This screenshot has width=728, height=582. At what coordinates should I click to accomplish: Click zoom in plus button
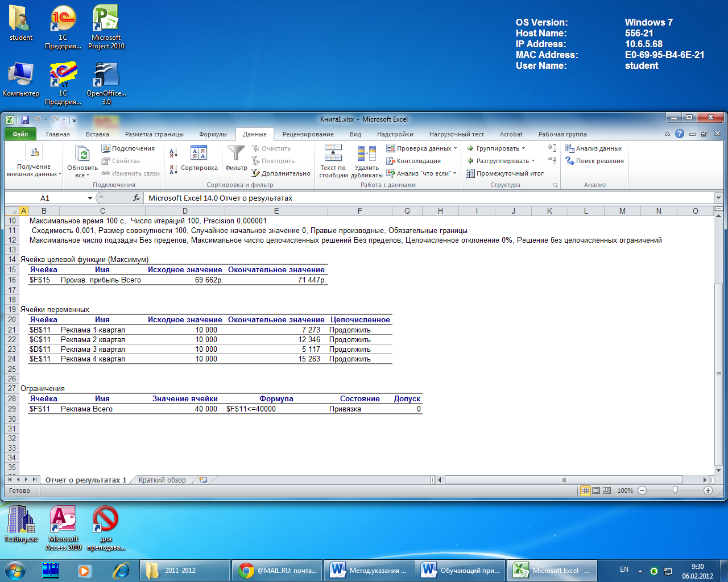708,490
